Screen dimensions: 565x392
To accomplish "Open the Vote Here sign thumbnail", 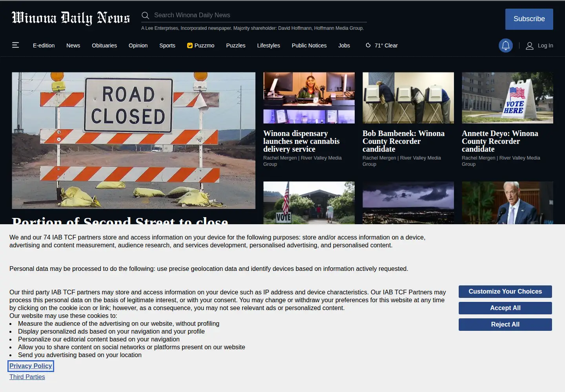I will 507,98.
